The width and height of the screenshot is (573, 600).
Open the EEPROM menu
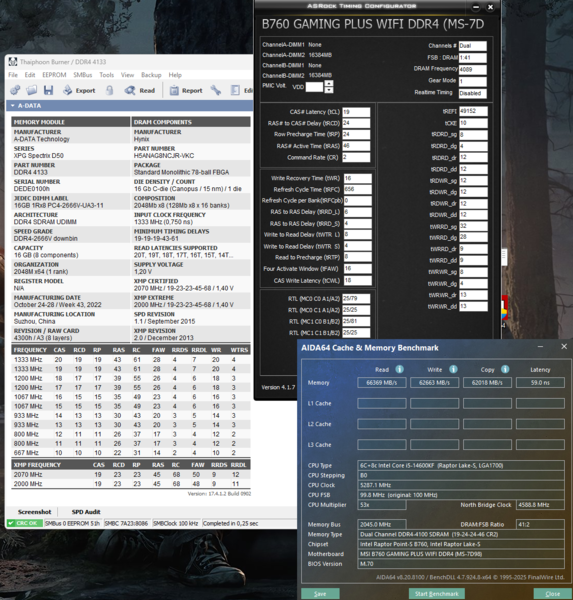point(54,75)
